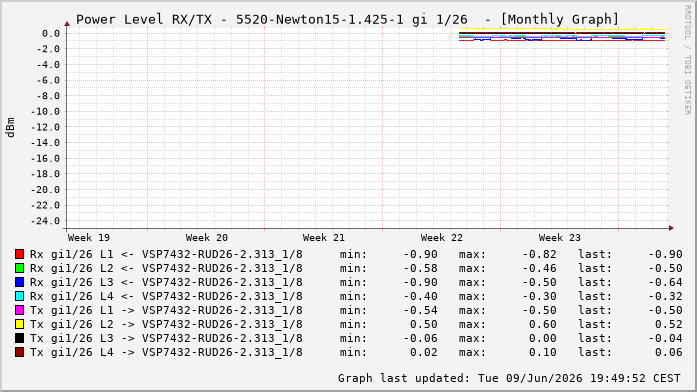Click the 'Week 22' x-axis label
Screen dimensions: 697x392
point(442,238)
